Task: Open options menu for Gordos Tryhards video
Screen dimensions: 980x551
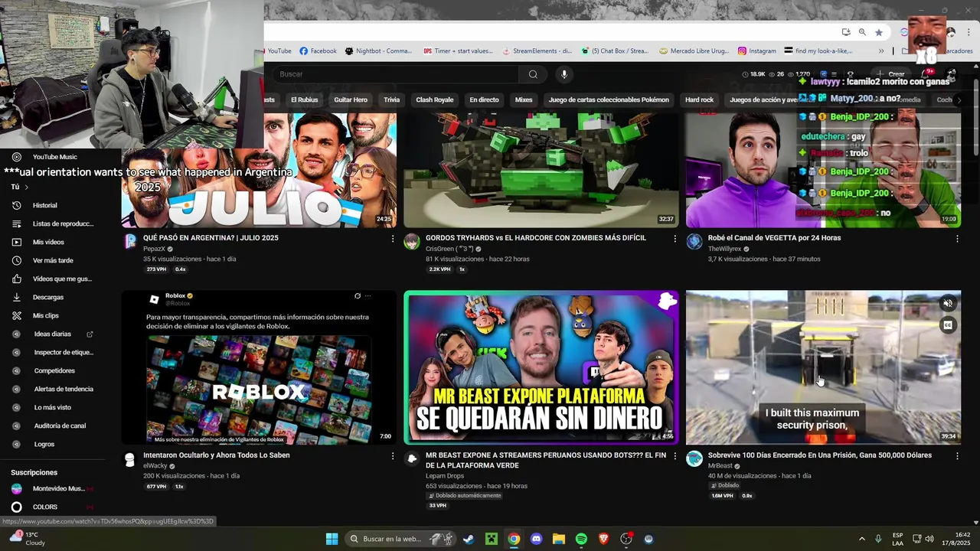Action: [675, 239]
